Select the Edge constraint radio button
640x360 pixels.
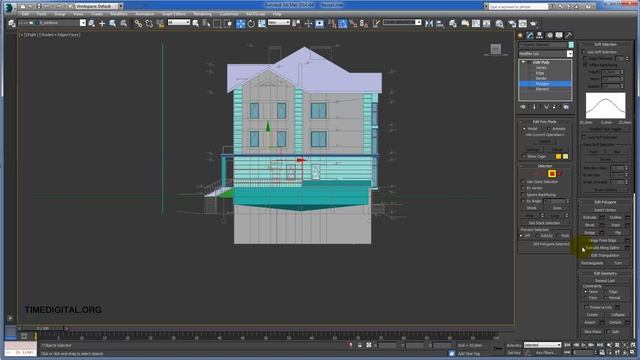tap(605, 292)
